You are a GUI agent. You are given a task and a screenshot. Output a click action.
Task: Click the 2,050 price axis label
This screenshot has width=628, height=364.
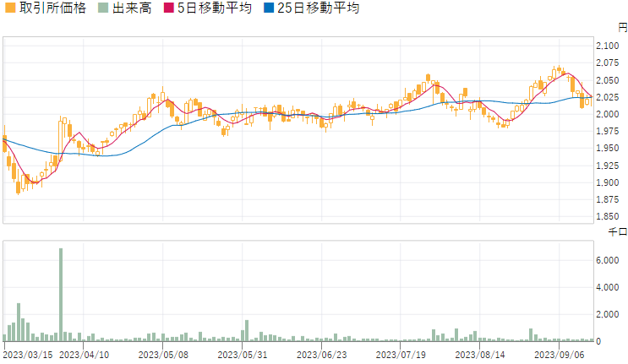tap(608, 80)
